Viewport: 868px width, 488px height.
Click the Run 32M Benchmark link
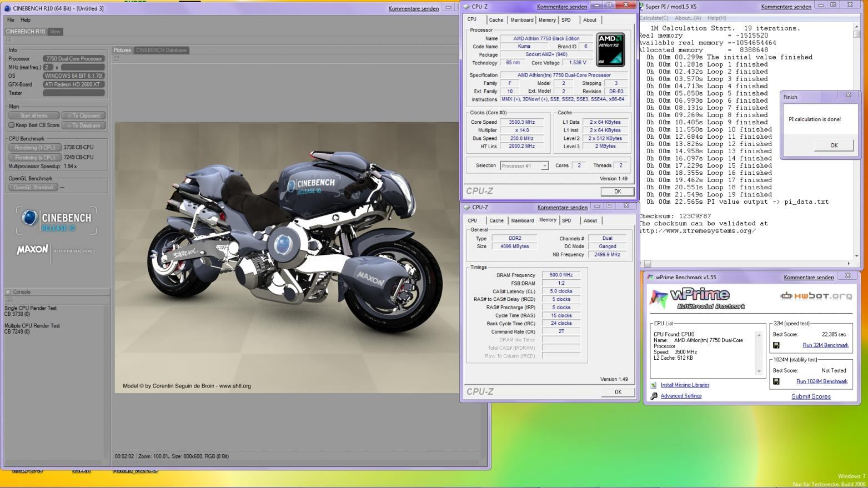click(825, 345)
